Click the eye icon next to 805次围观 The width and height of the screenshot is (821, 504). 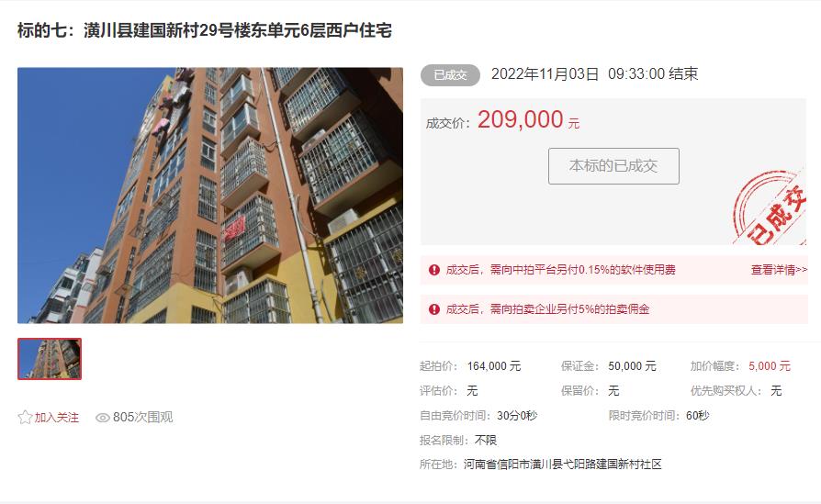[103, 418]
